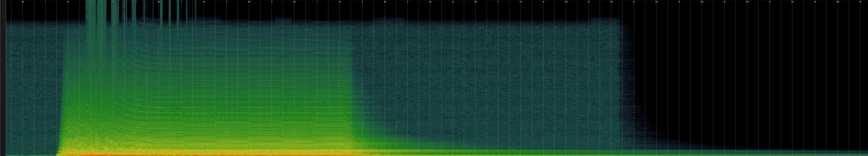868x156 pixels.
Task: Click the 13.5 second time mark
Action: coord(611,2)
